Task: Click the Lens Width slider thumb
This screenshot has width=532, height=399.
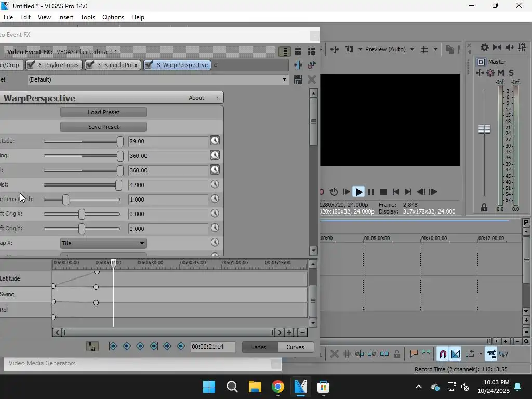Action: coord(65,200)
